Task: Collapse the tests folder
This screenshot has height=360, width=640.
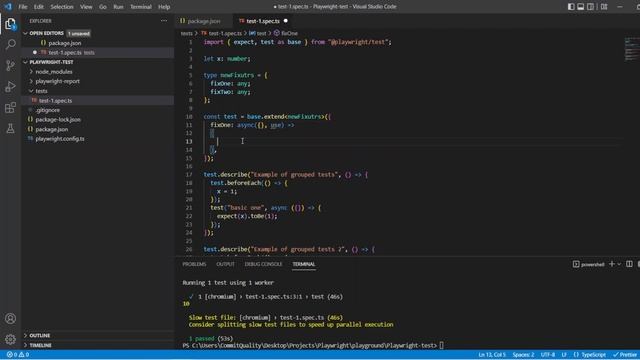Action: pos(41,91)
